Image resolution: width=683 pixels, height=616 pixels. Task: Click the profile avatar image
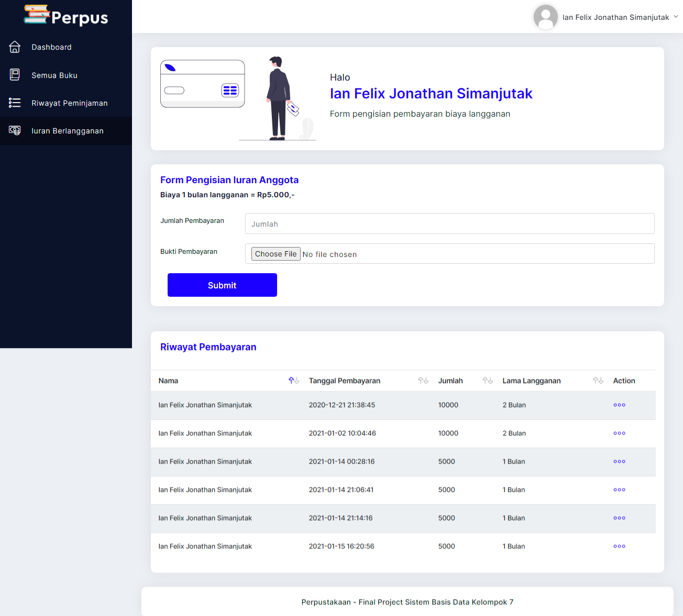(546, 17)
